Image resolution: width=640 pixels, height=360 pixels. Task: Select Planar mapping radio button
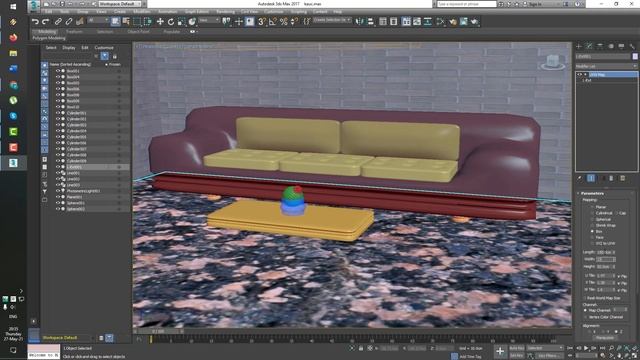tap(593, 207)
